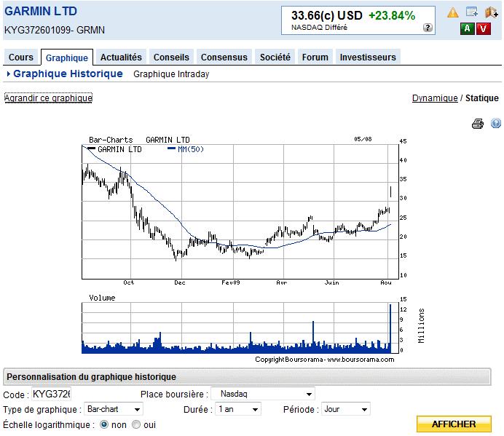Click the Code input field

(52, 394)
